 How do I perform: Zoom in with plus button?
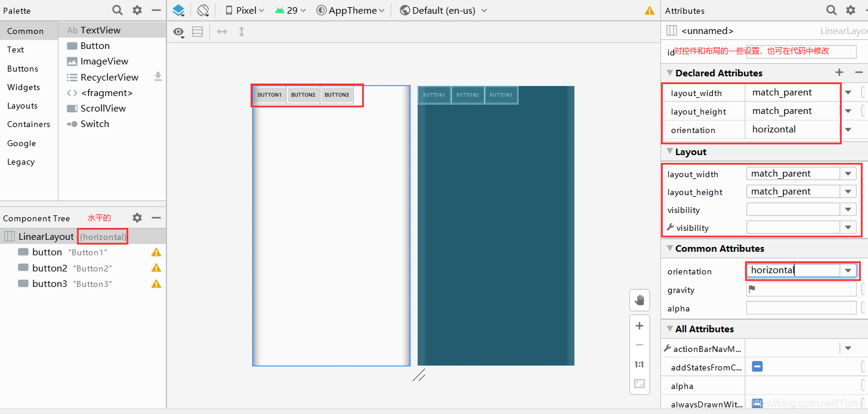pos(640,326)
